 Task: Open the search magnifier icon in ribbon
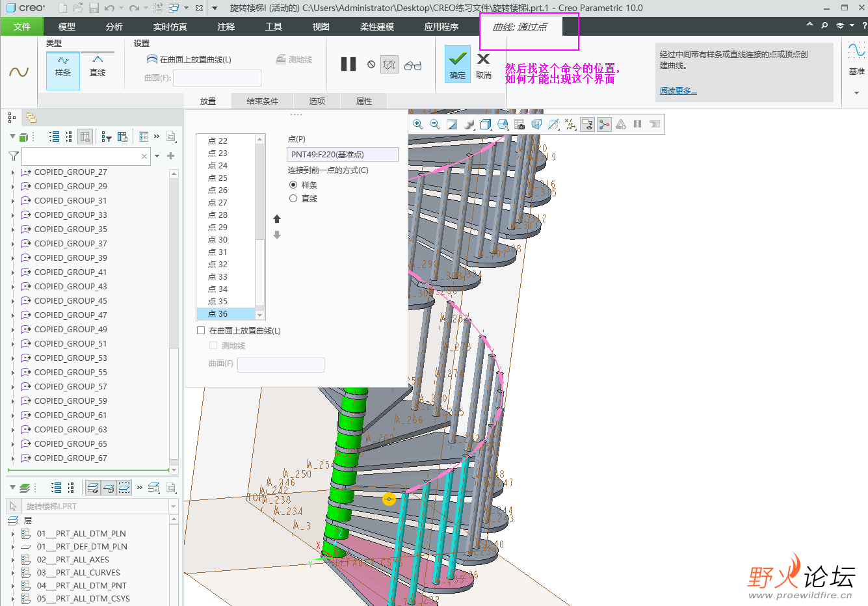(x=824, y=25)
